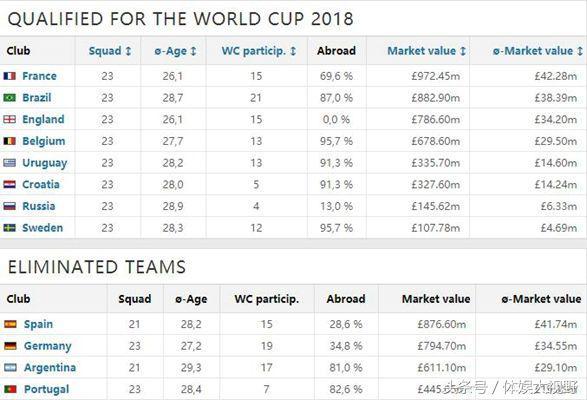
Task: Sort table by Squad column
Action: click(x=110, y=51)
